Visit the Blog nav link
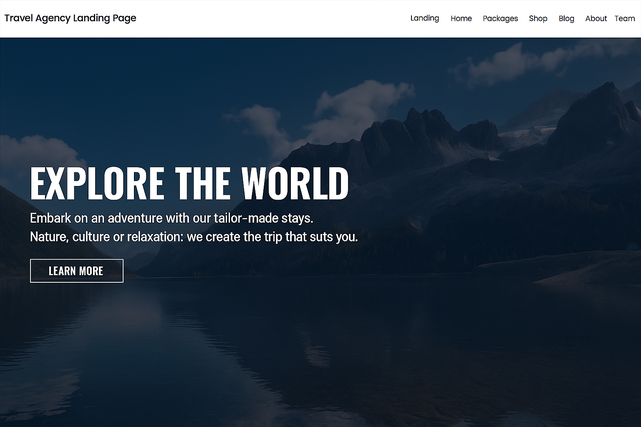Screen dimensions: 641x427 coord(566,19)
